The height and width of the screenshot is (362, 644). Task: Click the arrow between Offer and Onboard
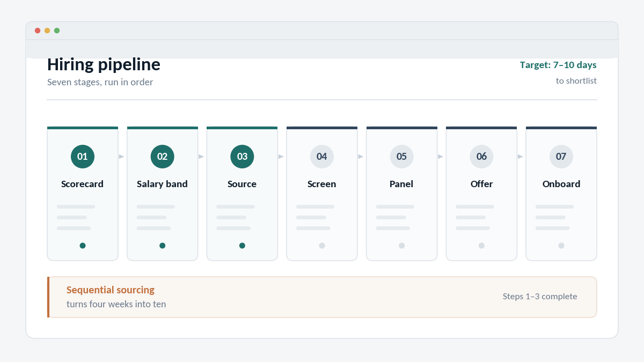(521, 157)
